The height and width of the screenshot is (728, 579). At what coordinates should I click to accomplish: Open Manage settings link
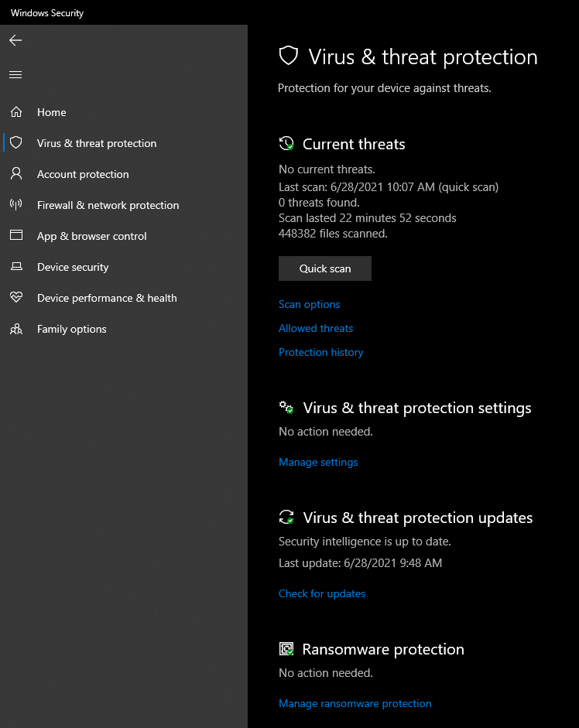pos(318,462)
